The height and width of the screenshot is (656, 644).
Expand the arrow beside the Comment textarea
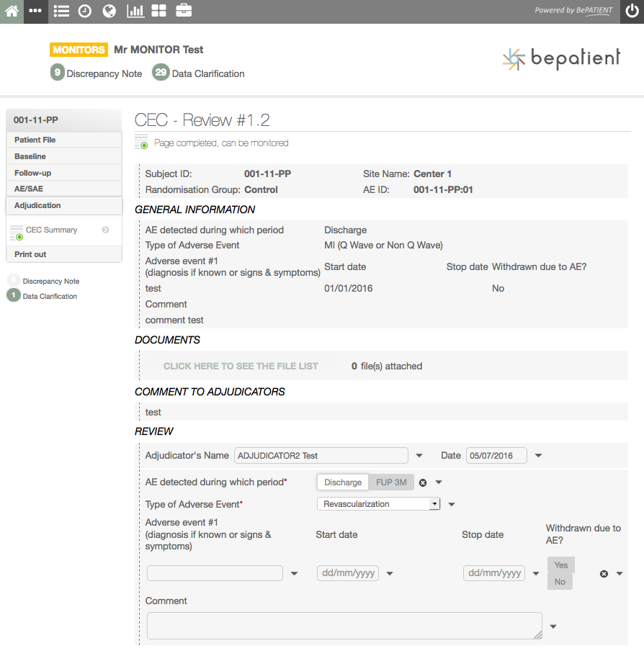(x=553, y=626)
